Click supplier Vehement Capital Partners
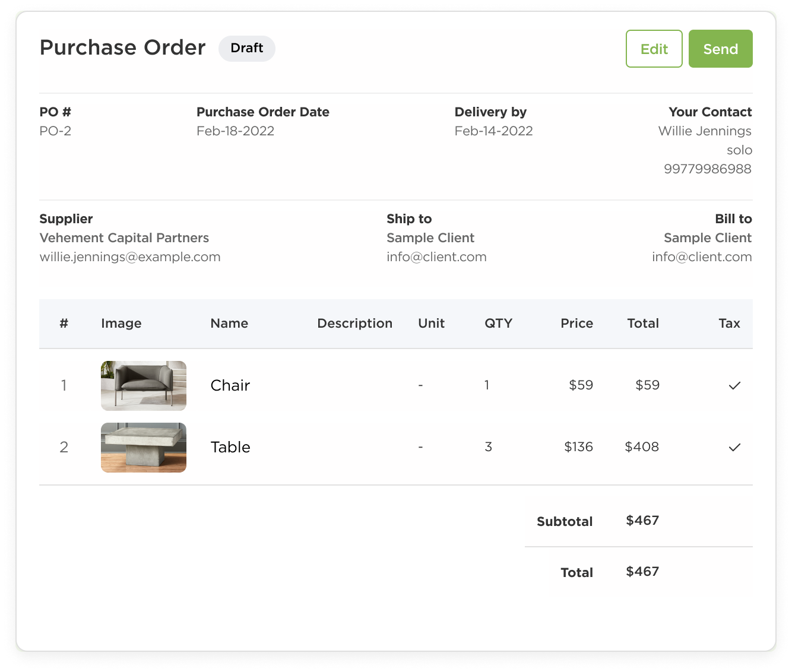This screenshot has height=672, width=792. [124, 237]
